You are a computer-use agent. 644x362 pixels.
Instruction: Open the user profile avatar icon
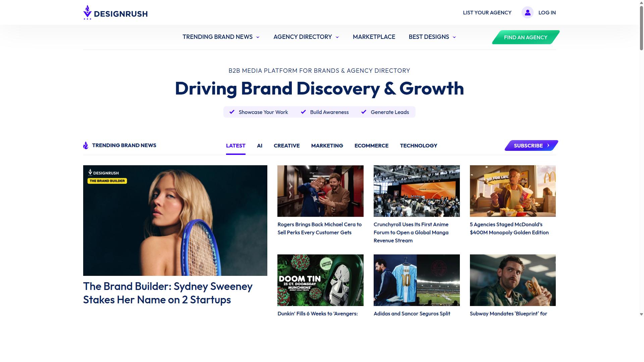(528, 12)
